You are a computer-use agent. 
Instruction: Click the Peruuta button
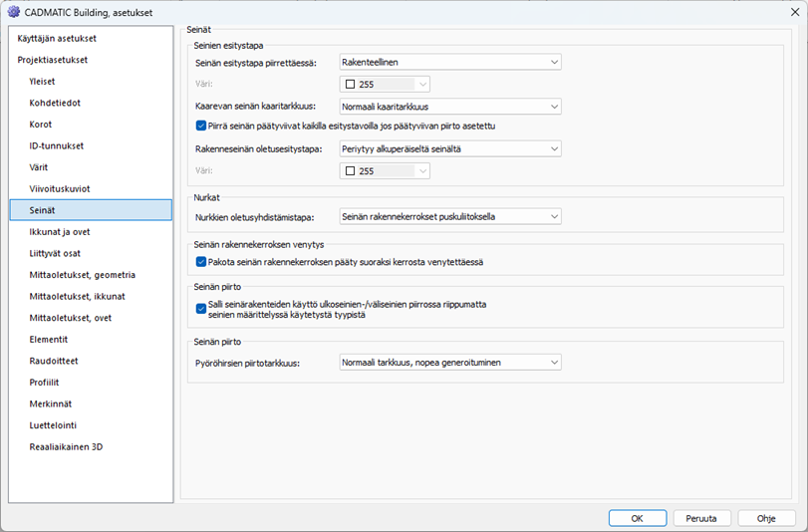pyautogui.click(x=701, y=518)
